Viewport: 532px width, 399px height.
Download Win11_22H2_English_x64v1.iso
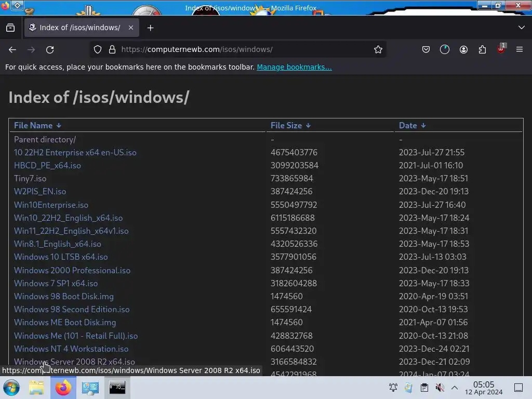71,231
